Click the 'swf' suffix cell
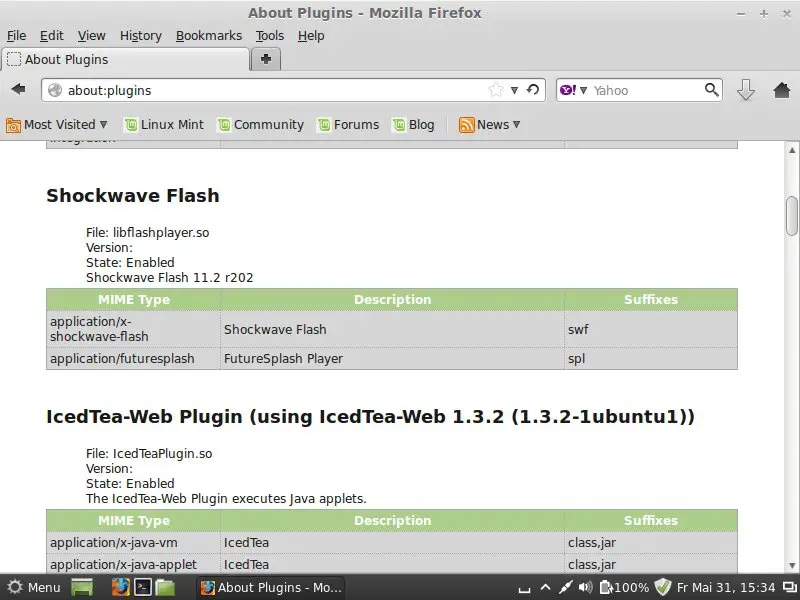Image resolution: width=800 pixels, height=600 pixels. coord(651,329)
